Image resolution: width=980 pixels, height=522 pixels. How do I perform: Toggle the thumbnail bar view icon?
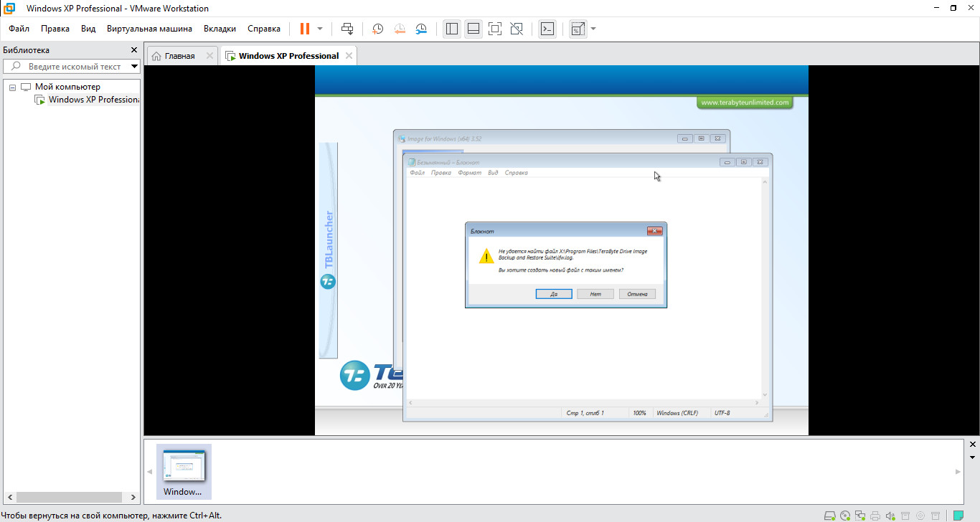tap(473, 29)
